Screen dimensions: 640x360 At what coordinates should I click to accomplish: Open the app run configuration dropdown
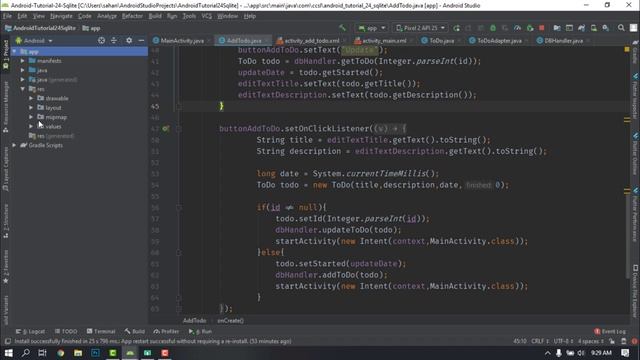pyautogui.click(x=371, y=28)
